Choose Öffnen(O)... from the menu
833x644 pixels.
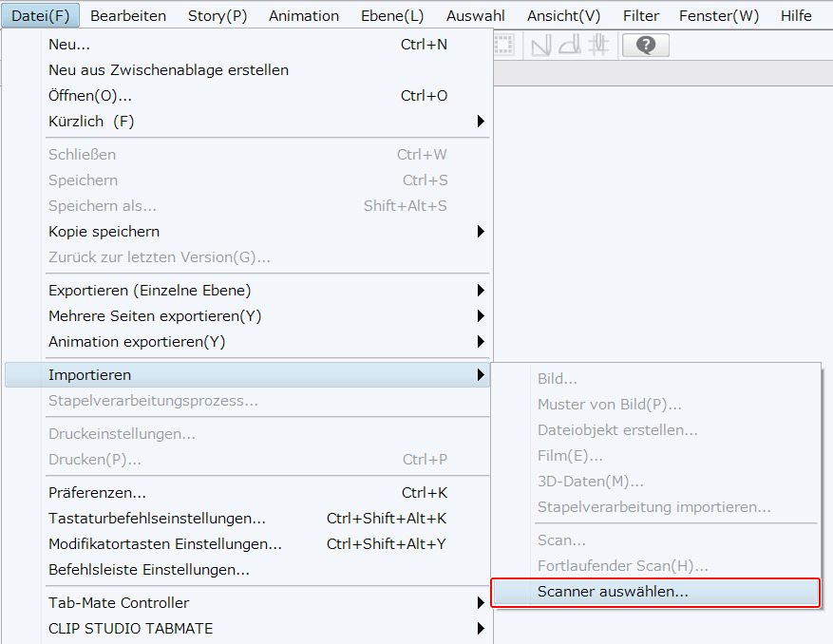click(247, 96)
